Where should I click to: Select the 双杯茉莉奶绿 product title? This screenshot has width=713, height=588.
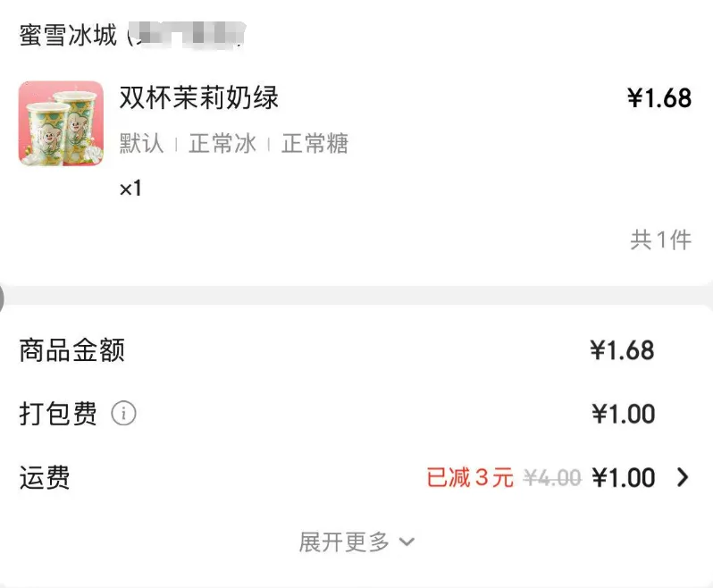pyautogui.click(x=199, y=97)
